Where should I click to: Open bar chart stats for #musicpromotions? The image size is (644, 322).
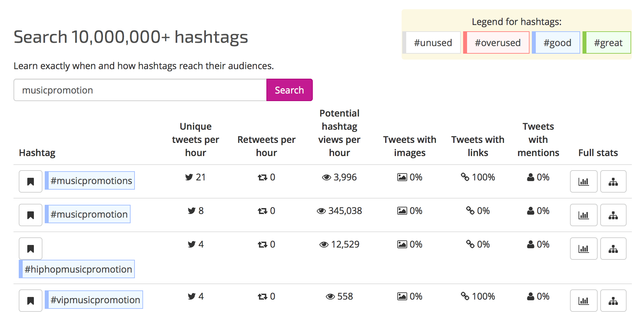pos(583,181)
